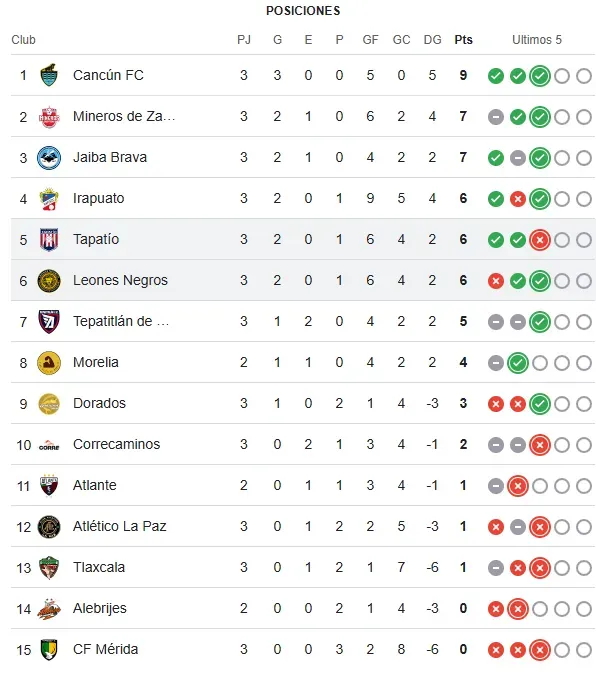Click the Ultimos 5 column header

tap(537, 40)
